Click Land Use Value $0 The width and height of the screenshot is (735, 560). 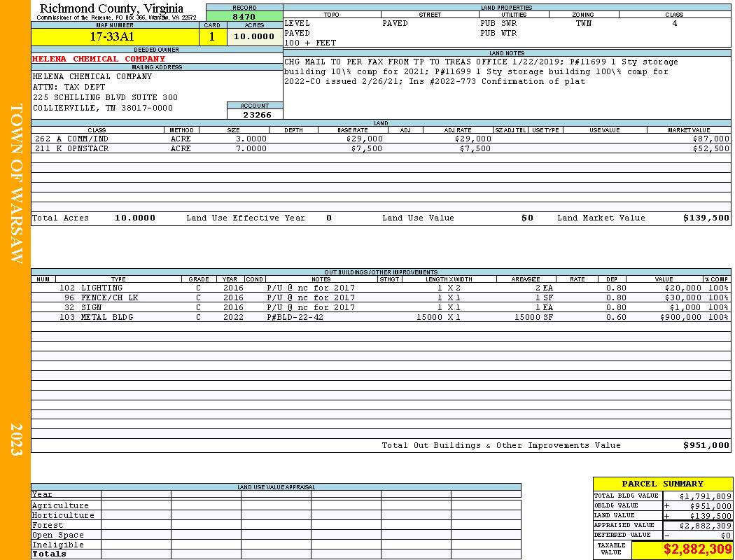point(527,218)
